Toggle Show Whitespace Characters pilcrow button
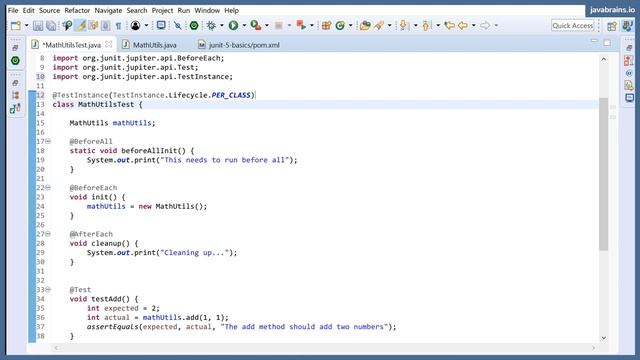640x360 pixels. click(118, 26)
